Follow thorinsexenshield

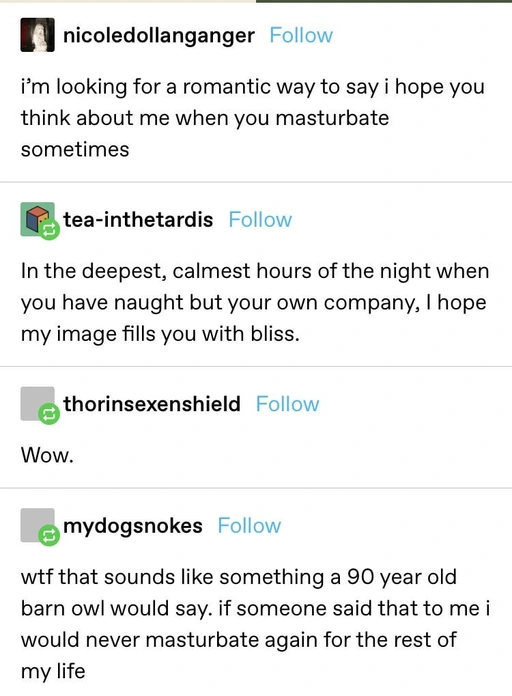tap(287, 404)
